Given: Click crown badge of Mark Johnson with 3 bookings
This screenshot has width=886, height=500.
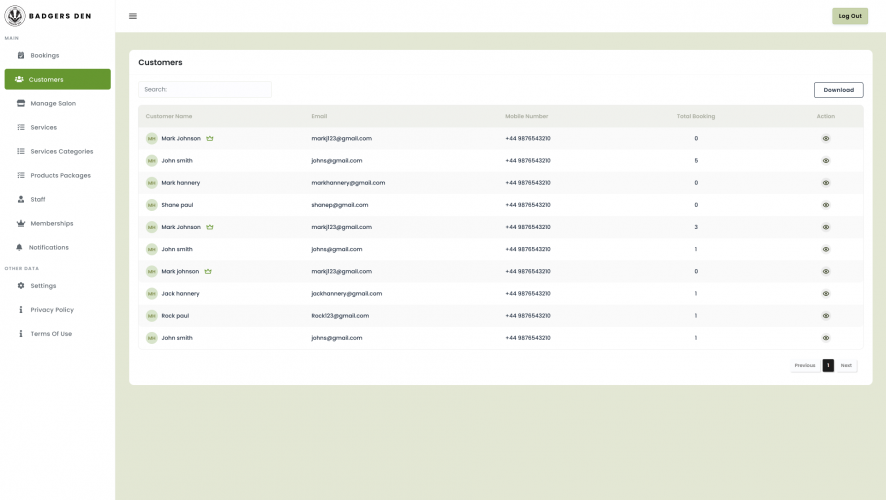Looking at the screenshot, I should 210,227.
